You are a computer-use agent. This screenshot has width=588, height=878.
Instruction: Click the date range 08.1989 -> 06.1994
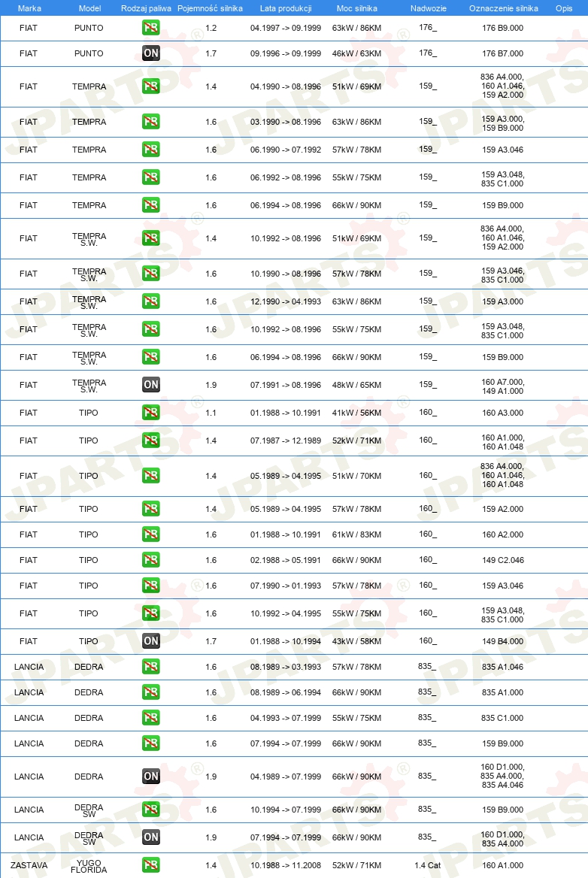coord(286,692)
